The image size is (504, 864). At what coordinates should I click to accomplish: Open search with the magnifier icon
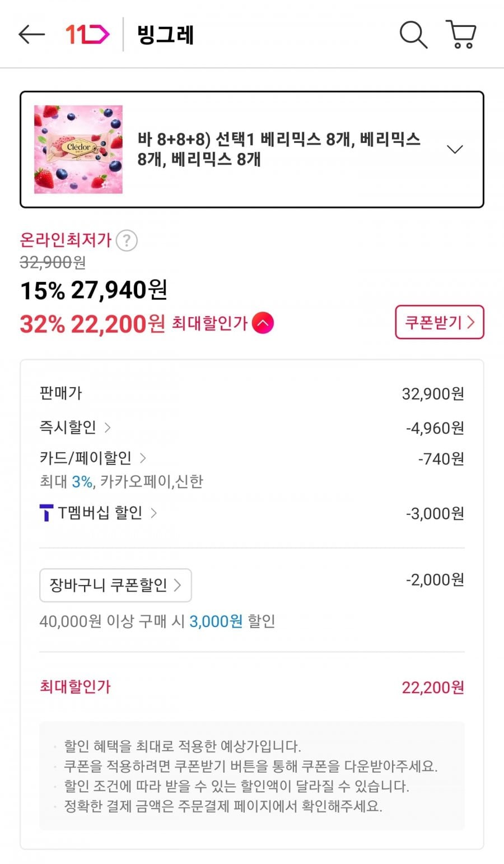coord(413,35)
